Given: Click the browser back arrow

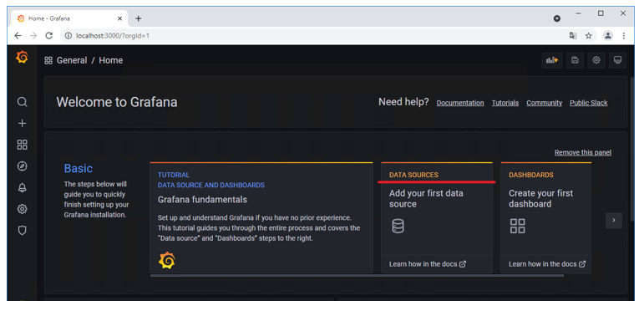Looking at the screenshot, I should 18,36.
